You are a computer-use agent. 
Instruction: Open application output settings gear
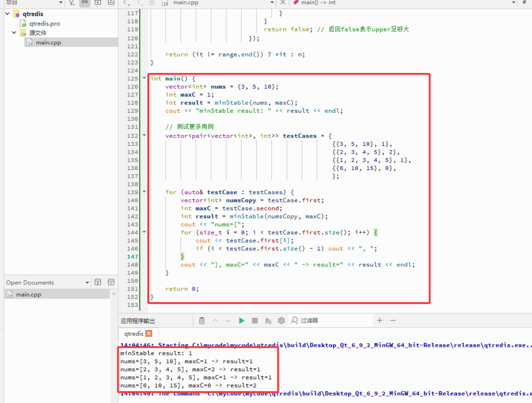tap(281, 321)
